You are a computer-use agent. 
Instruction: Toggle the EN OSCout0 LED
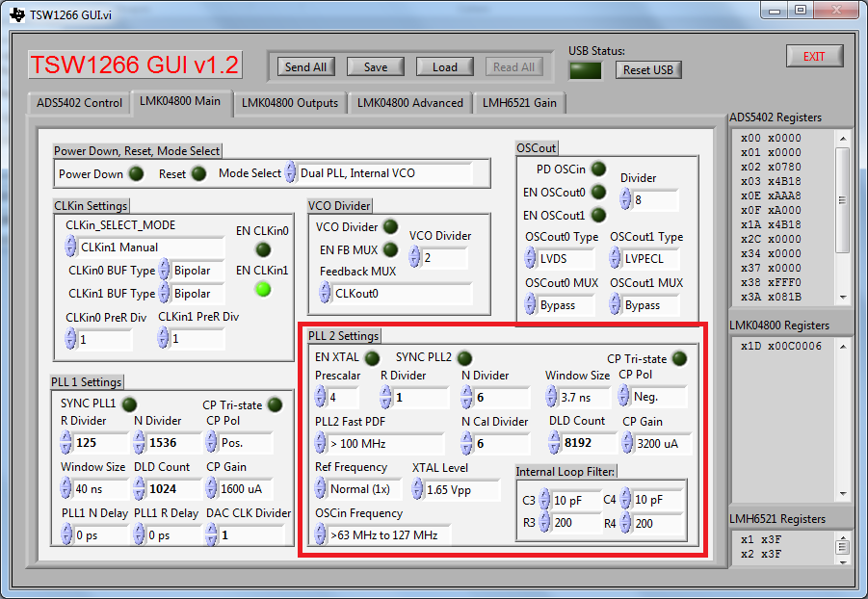598,192
